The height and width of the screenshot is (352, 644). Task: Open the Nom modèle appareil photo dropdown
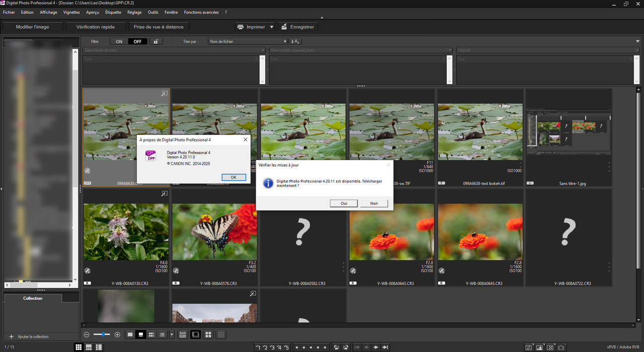click(361, 50)
